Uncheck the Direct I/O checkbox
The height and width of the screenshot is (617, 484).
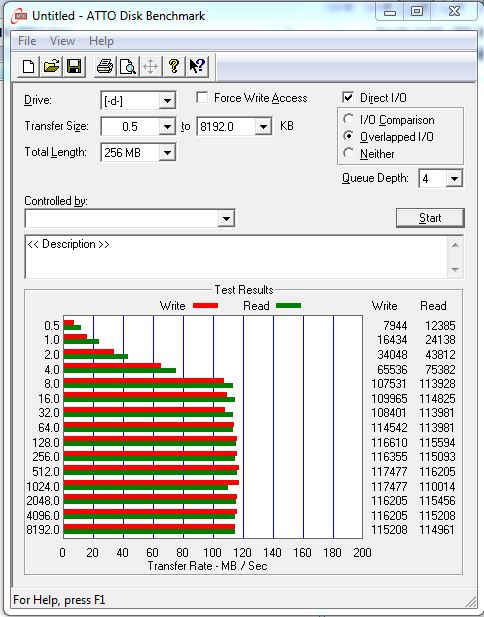348,97
